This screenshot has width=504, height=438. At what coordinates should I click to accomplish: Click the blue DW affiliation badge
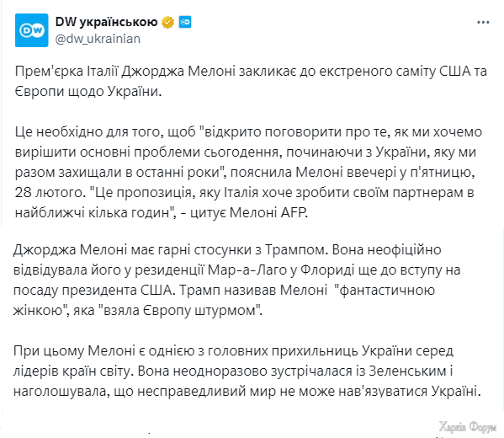[185, 22]
